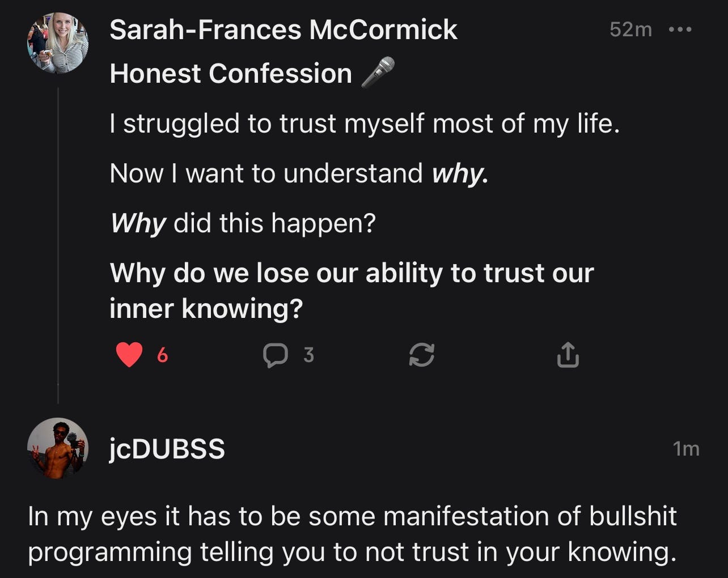This screenshot has width=728, height=578.
Task: Open Sarah-Frances McCormick's profile name link
Action: click(x=283, y=29)
